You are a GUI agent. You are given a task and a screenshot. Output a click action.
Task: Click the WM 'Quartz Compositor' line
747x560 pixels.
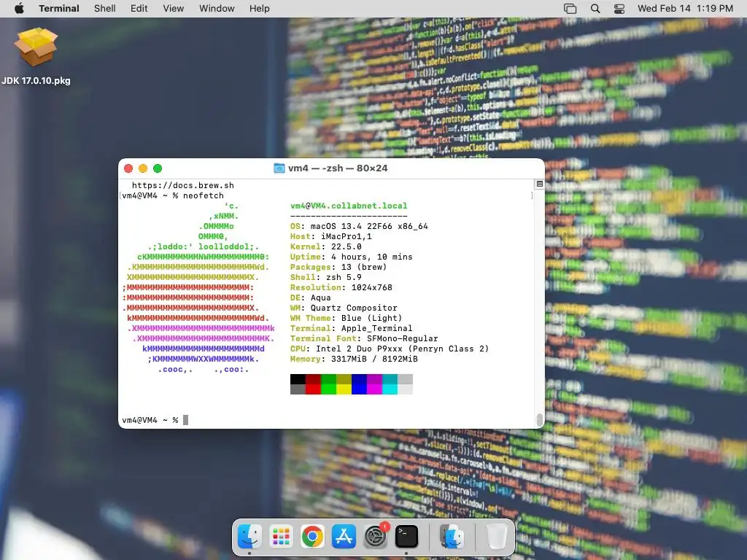[x=344, y=308]
